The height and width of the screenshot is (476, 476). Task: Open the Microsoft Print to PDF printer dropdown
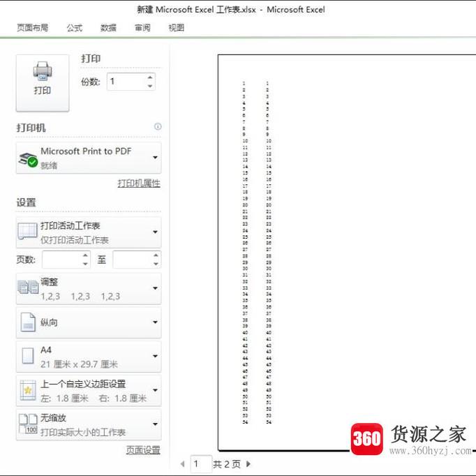[x=89, y=158]
